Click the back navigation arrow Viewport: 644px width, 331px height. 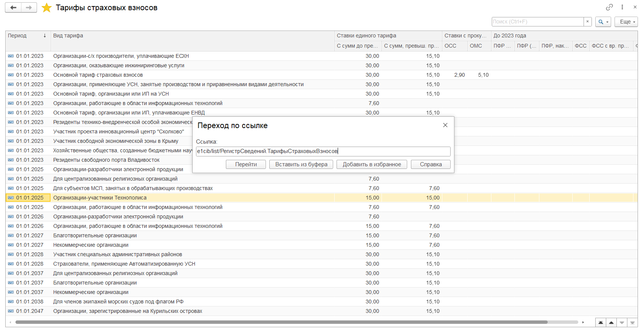(13, 8)
